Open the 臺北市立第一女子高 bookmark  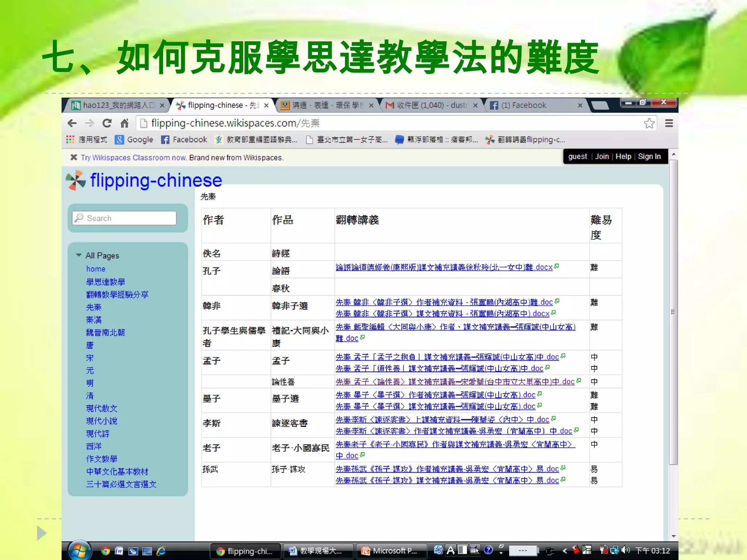[347, 140]
